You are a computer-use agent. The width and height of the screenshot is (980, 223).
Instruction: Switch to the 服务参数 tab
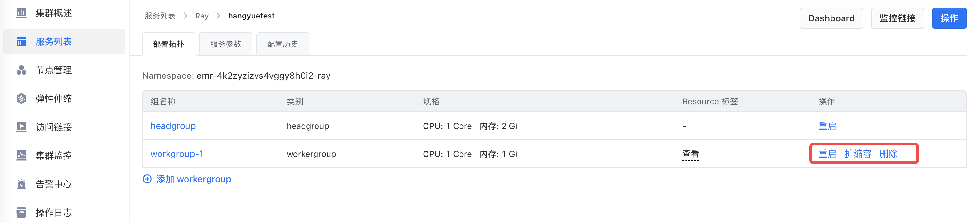coord(226,44)
